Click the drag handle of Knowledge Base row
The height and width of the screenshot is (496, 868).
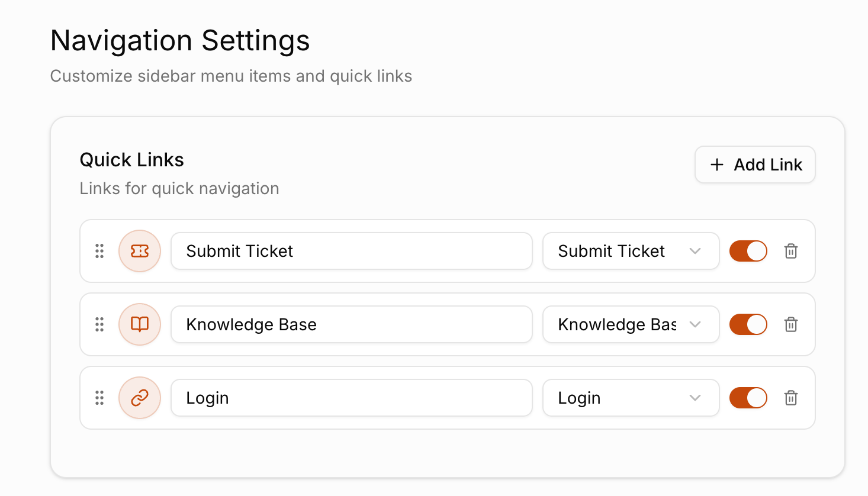[99, 324]
